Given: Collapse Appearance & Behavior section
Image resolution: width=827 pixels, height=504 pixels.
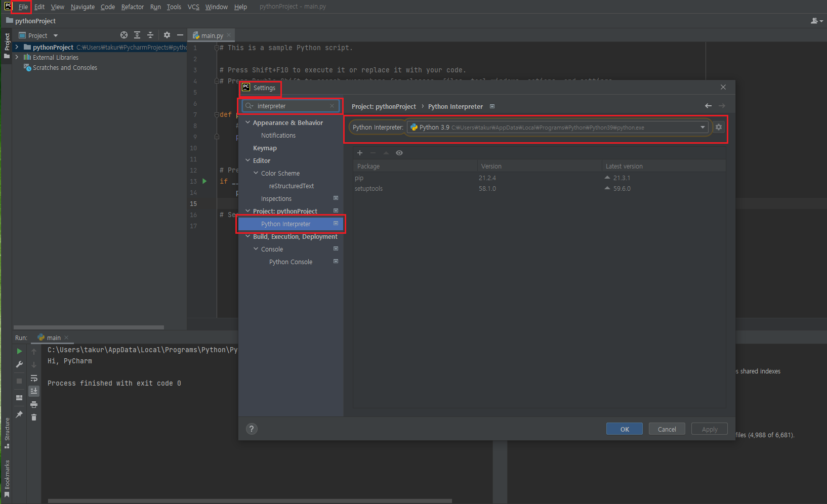Looking at the screenshot, I should [x=248, y=122].
